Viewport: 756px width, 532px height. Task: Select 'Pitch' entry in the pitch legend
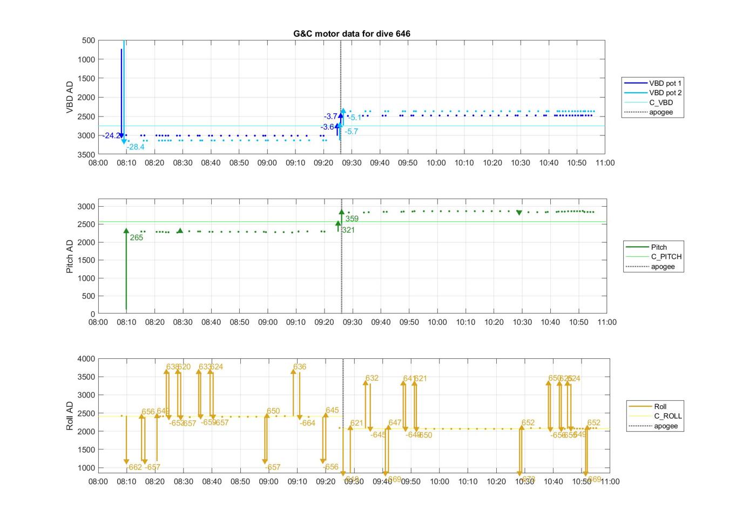pyautogui.click(x=646, y=247)
